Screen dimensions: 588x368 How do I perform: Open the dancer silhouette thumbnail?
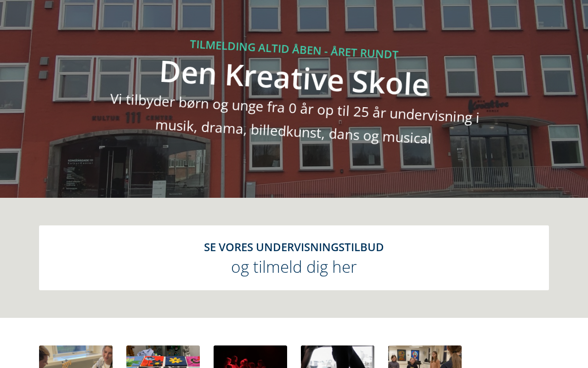click(338, 356)
